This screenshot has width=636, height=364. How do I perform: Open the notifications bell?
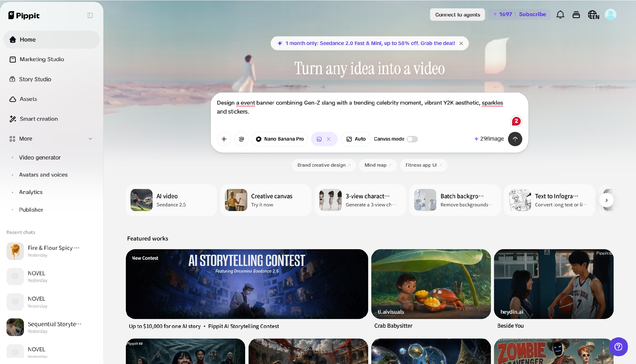coord(560,15)
